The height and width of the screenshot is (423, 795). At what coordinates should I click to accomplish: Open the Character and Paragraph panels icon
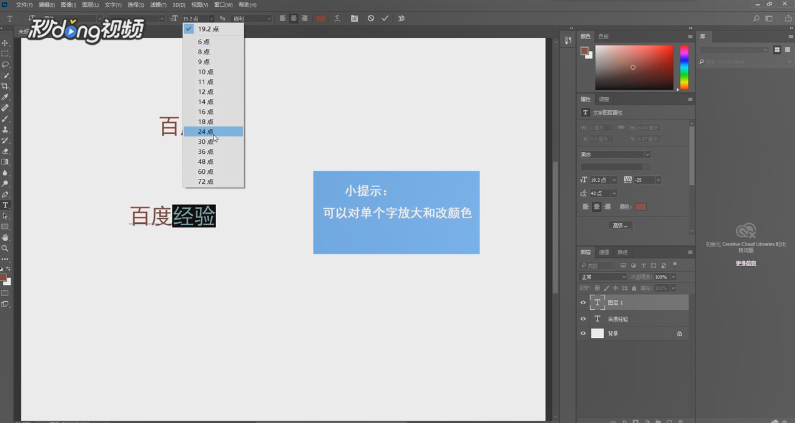354,18
